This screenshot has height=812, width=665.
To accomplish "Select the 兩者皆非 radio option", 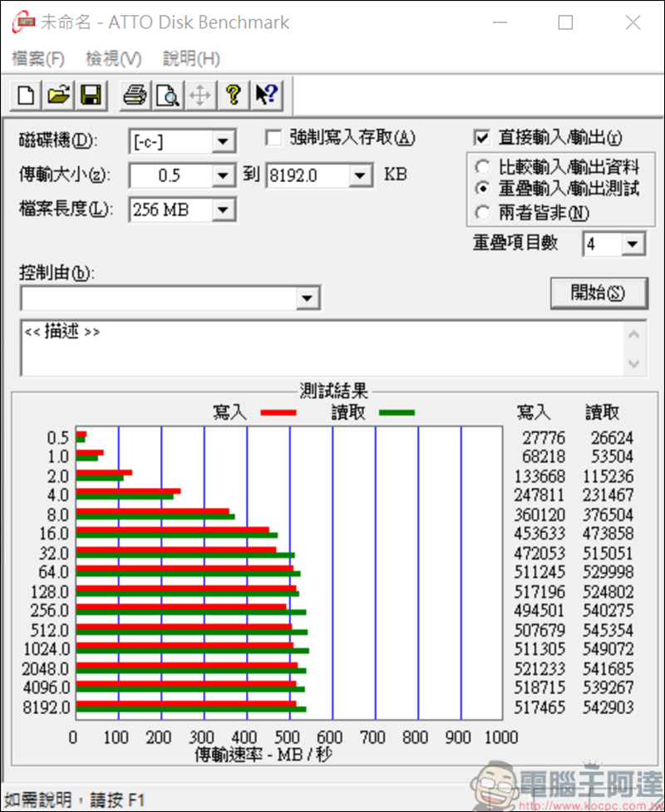I will [482, 212].
